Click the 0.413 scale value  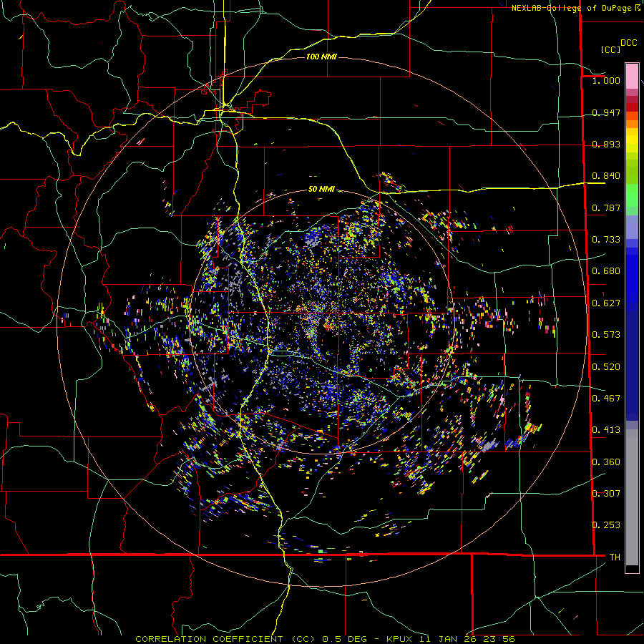click(606, 429)
